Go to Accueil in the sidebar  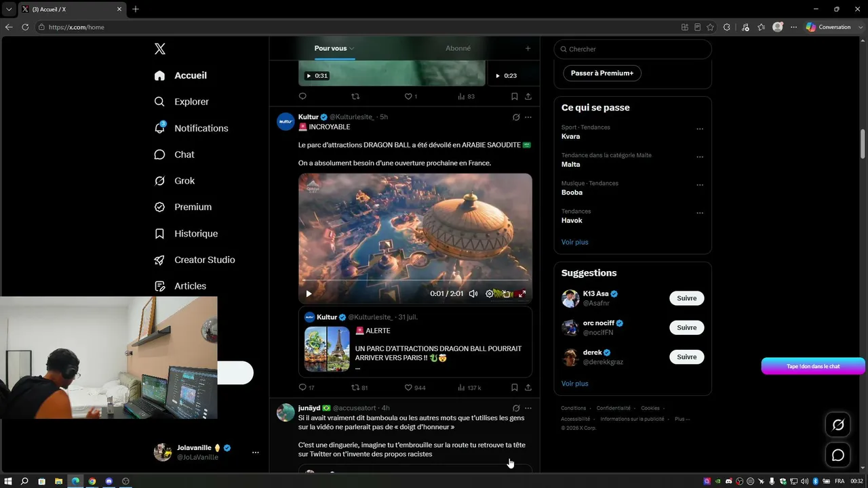pos(180,75)
